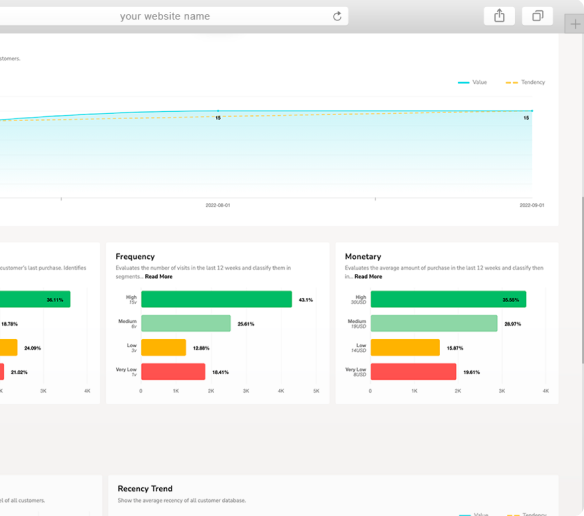
Task: Click the Monetary Very Low red bar
Action: [413, 372]
